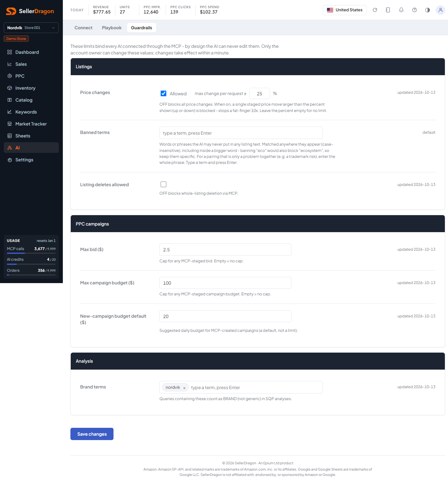Open Catalog in the sidebar
Viewport: 448px width, 486px height.
[31, 100]
